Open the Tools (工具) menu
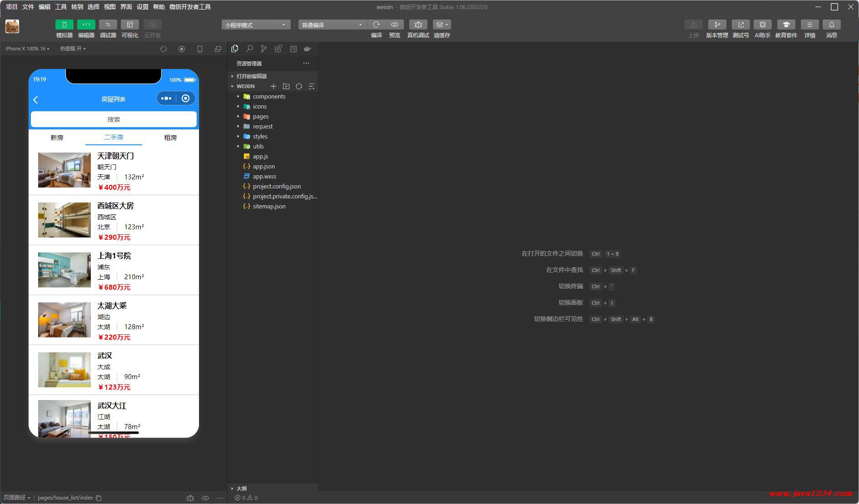 click(60, 7)
